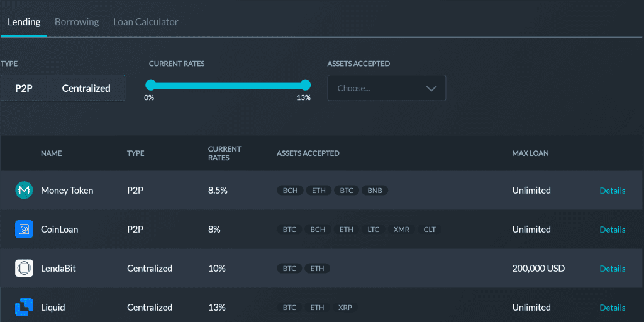This screenshot has height=322, width=644.
Task: Click the XRP asset tag for Liquid
Action: 345,308
